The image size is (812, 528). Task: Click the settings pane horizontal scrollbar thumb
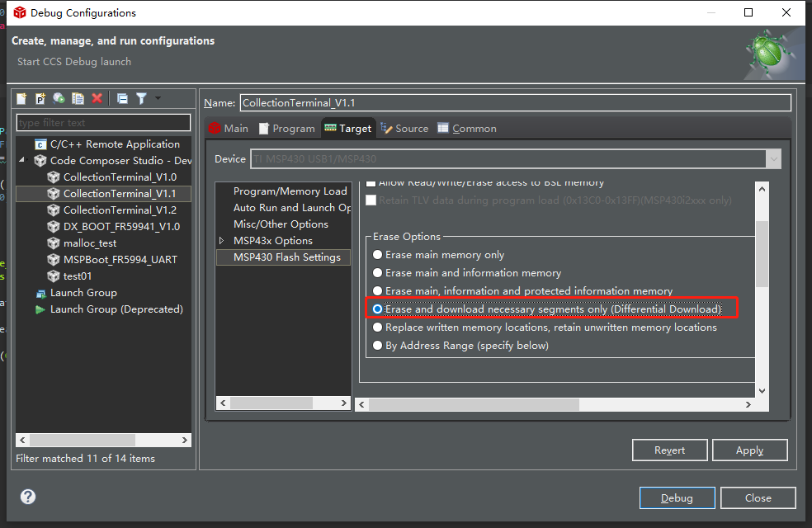[474, 405]
